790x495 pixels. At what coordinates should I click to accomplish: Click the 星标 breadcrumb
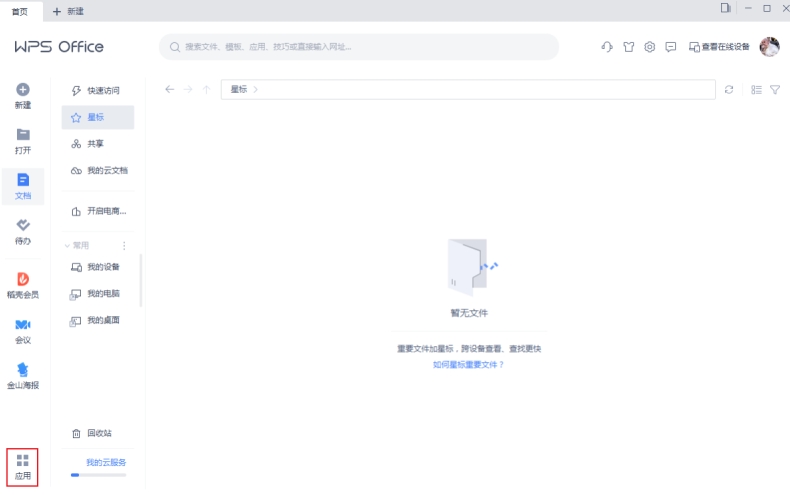pyautogui.click(x=239, y=89)
